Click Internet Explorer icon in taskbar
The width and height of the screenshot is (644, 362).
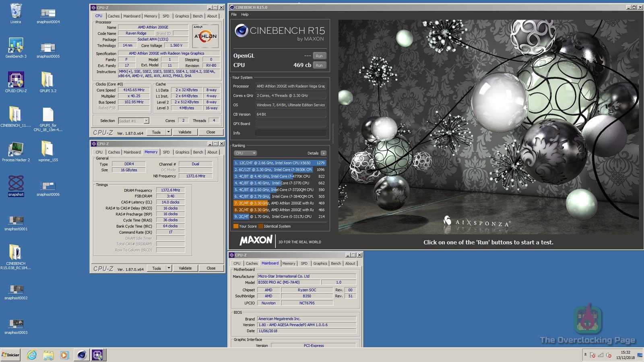point(32,355)
